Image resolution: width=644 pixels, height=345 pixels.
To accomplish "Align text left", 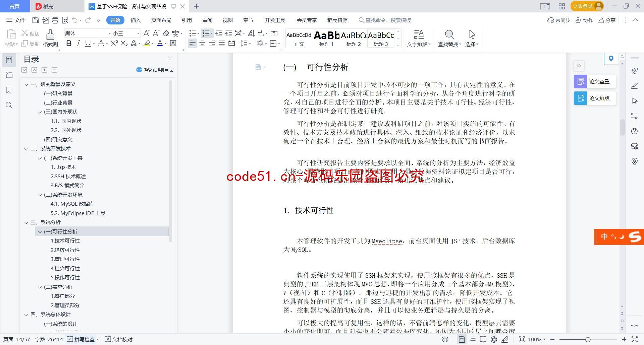I will tap(192, 43).
